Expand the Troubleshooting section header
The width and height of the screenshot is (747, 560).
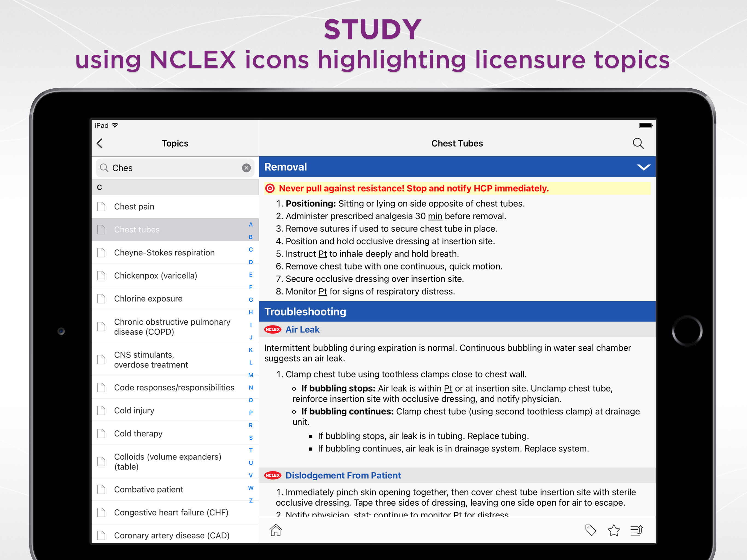[457, 311]
